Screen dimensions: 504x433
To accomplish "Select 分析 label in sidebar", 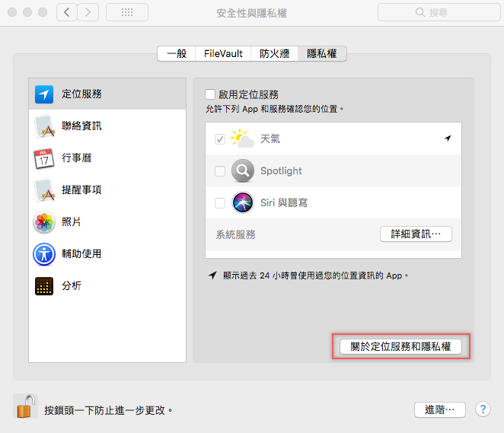I will [x=72, y=286].
